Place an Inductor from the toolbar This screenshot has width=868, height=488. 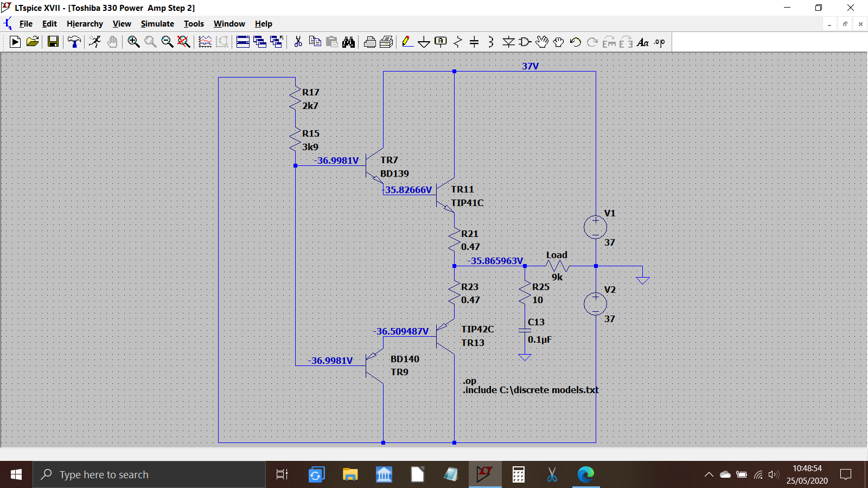(x=491, y=42)
